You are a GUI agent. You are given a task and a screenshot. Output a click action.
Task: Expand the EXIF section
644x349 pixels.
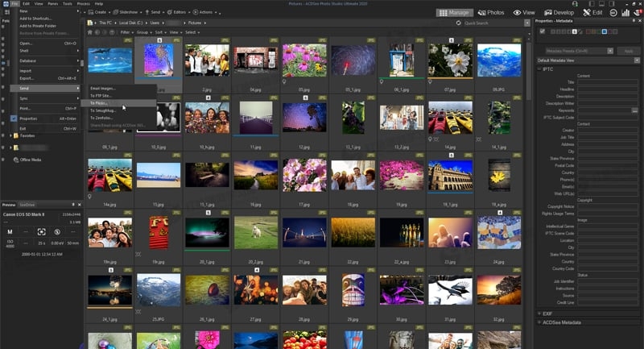click(x=549, y=313)
